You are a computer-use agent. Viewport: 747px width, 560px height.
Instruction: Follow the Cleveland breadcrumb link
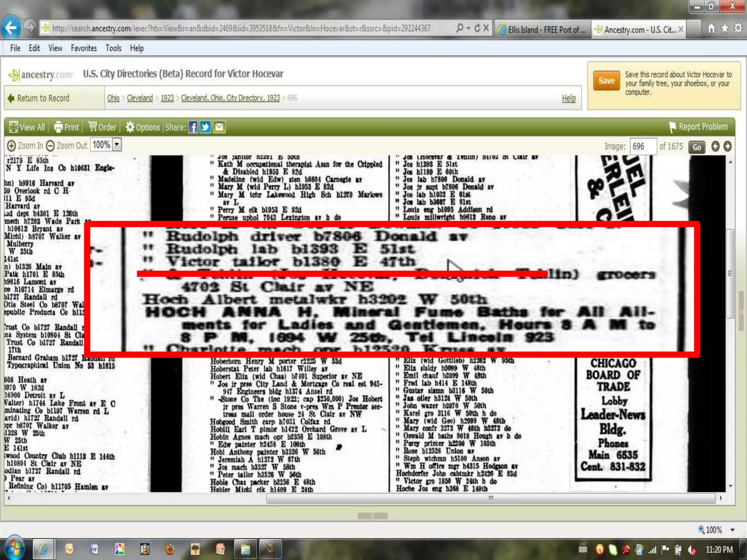pos(140,98)
